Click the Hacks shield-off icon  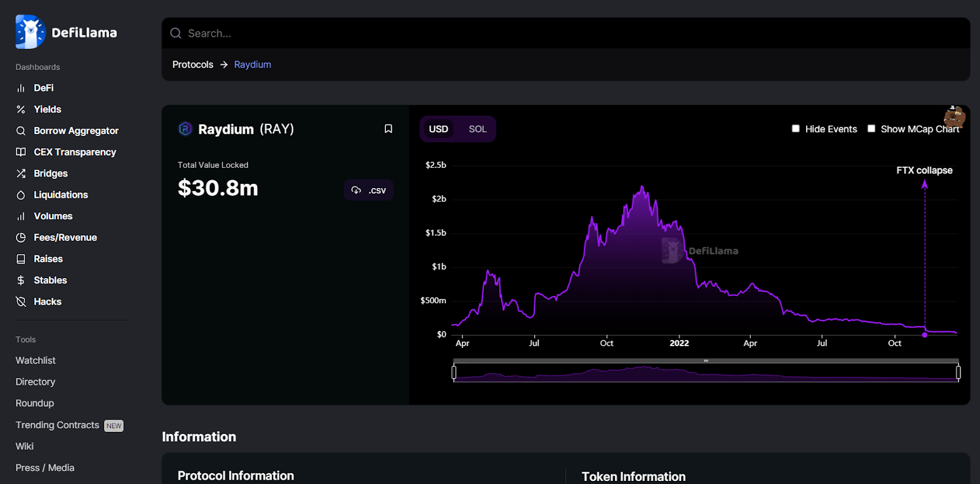pyautogui.click(x=21, y=301)
